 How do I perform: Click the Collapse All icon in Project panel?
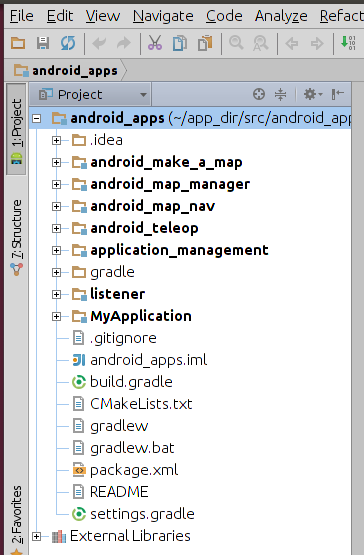(280, 94)
